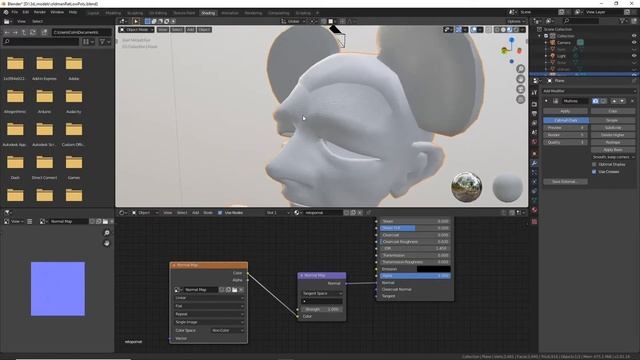This screenshot has height=360, width=640.
Task: Click the Copy button of Multires modifier
Action: (x=613, y=111)
